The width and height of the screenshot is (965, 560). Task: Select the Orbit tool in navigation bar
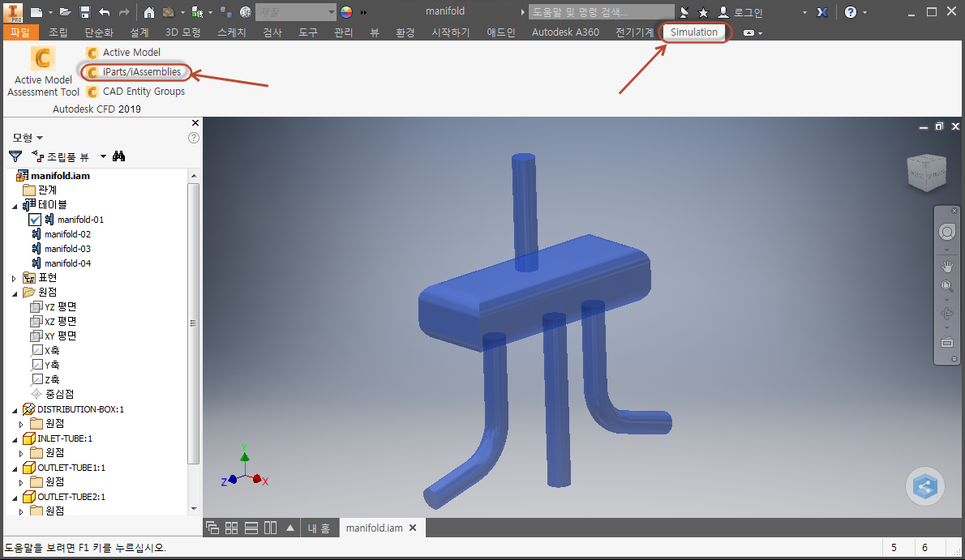tap(947, 314)
